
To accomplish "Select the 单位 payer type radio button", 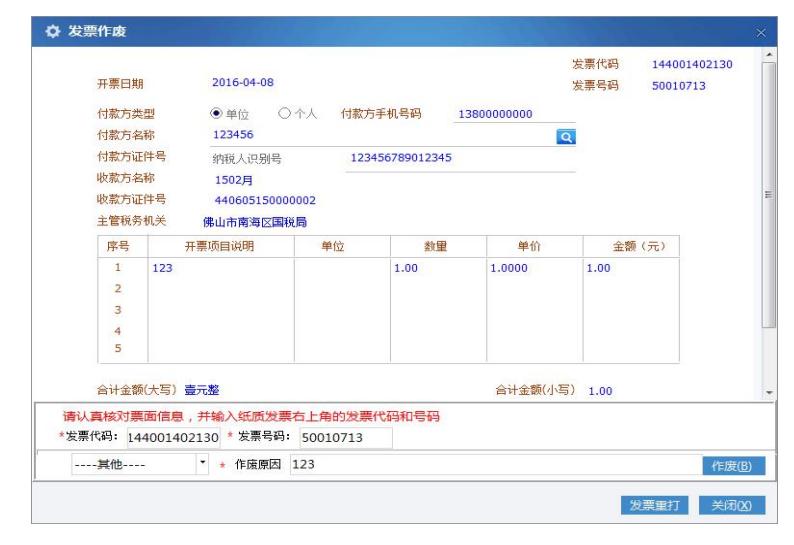I will pyautogui.click(x=216, y=113).
